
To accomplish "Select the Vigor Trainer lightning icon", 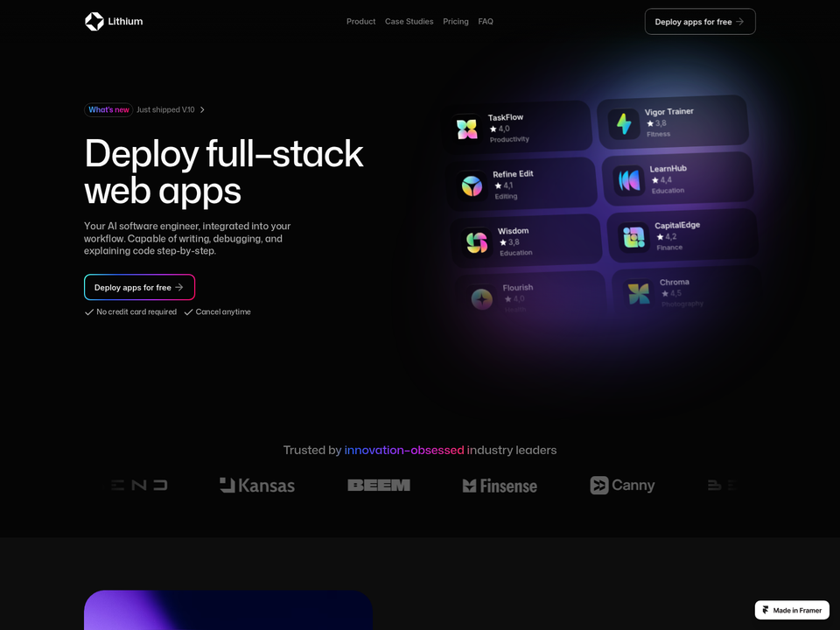I will [x=624, y=123].
